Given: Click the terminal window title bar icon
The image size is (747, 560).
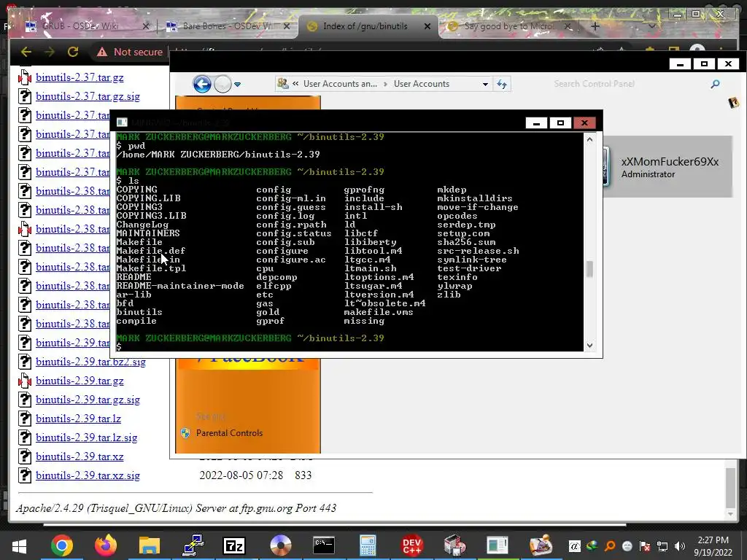Looking at the screenshot, I should 122,122.
